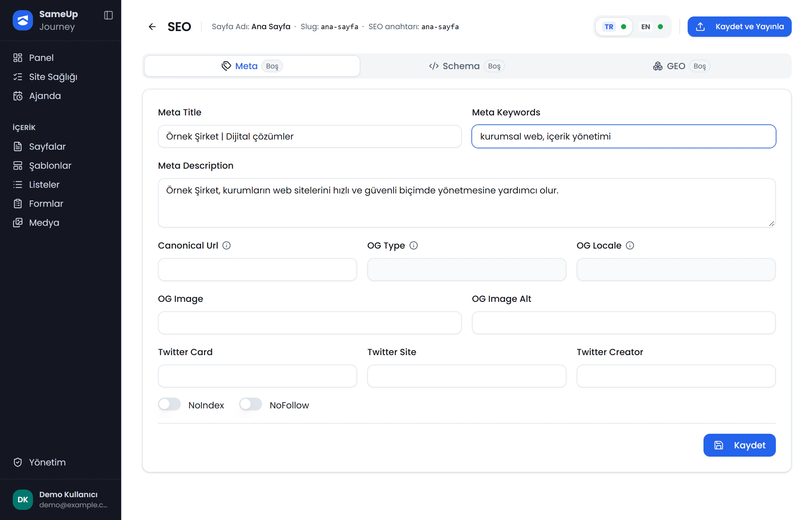Click the Canonical Url info icon
The image size is (812, 520).
coord(227,245)
